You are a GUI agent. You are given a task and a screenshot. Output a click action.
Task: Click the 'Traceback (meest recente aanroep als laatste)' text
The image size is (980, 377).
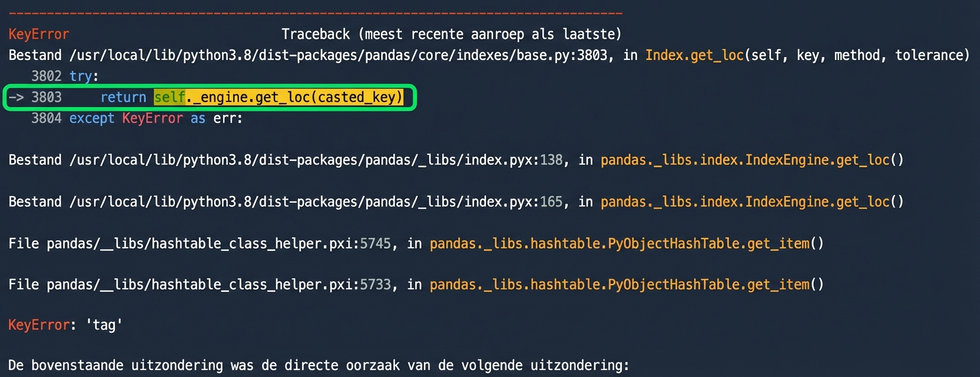(451, 34)
